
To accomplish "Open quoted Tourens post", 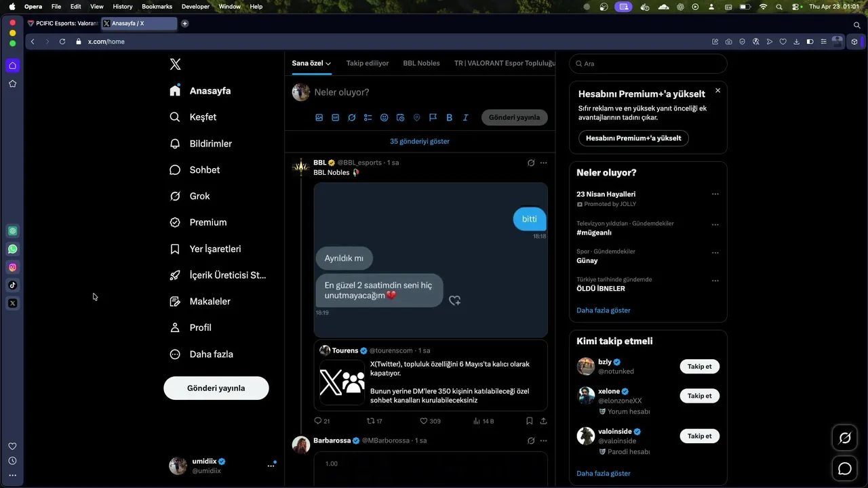I will point(431,375).
